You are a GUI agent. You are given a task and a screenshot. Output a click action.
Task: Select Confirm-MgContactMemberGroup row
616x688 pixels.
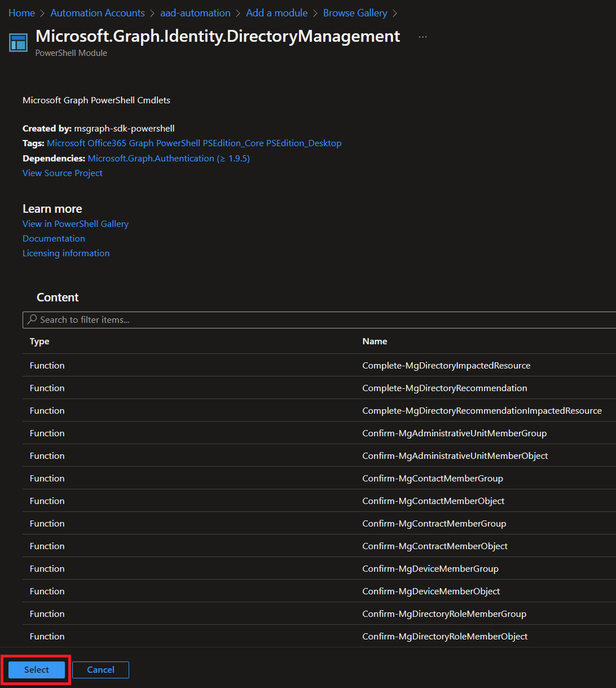tap(319, 478)
